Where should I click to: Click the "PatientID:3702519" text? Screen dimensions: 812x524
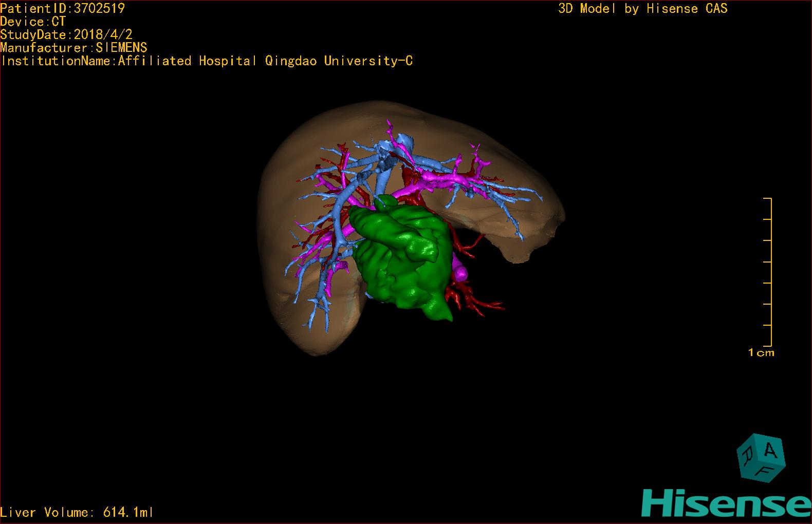(x=62, y=8)
